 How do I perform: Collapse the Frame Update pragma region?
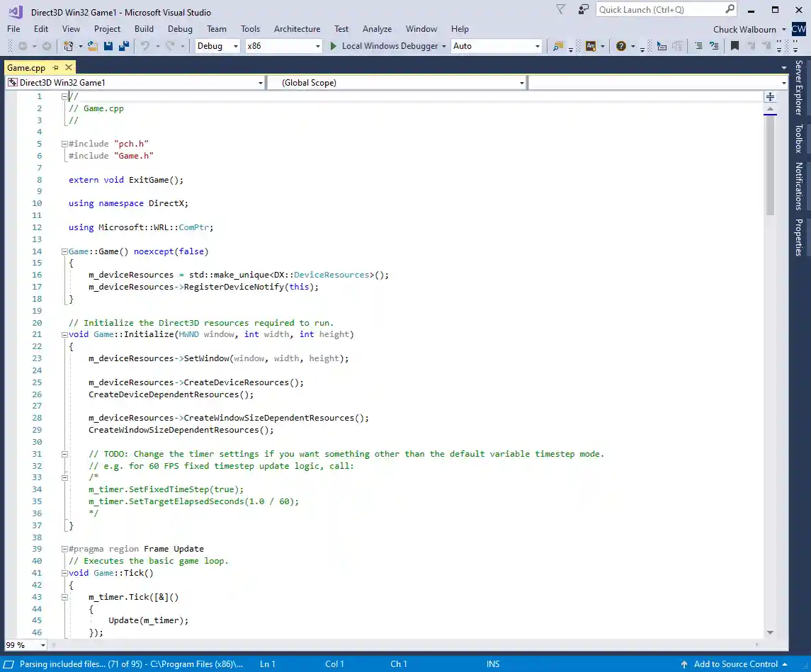coord(64,548)
